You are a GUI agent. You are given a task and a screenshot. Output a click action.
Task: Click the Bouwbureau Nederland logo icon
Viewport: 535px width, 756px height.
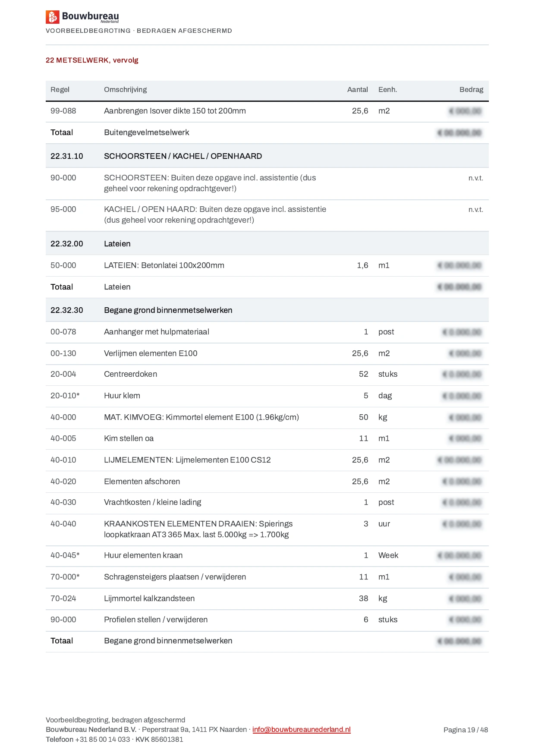pyautogui.click(x=52, y=17)
